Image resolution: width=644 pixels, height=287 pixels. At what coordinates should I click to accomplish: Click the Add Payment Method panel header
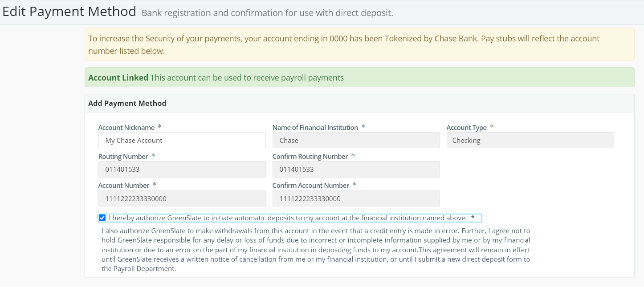pos(127,103)
